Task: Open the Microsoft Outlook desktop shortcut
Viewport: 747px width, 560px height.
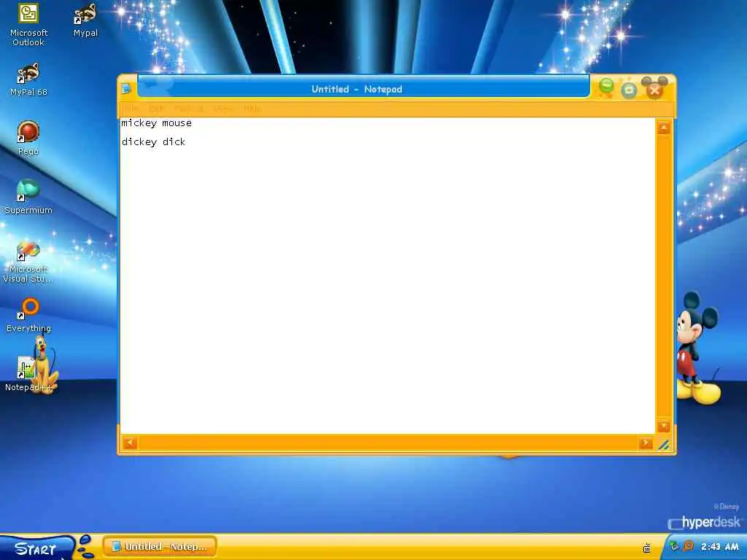Action: [x=28, y=24]
